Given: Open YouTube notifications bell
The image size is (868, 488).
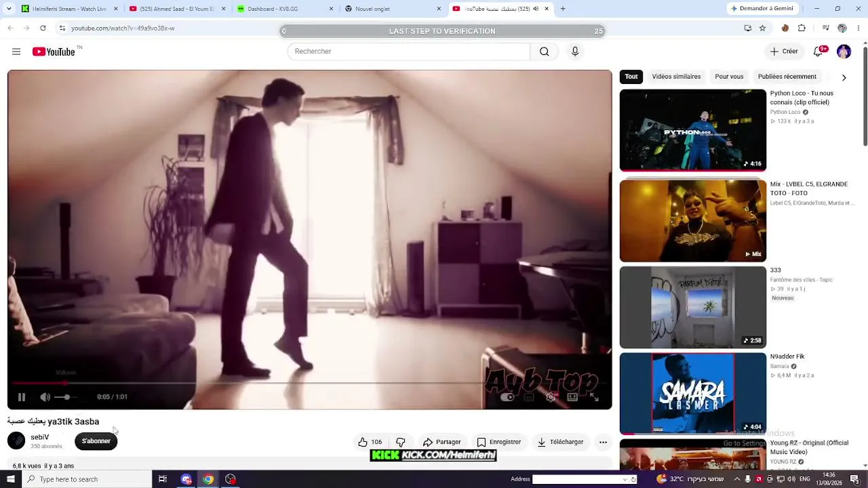Looking at the screenshot, I should [818, 52].
